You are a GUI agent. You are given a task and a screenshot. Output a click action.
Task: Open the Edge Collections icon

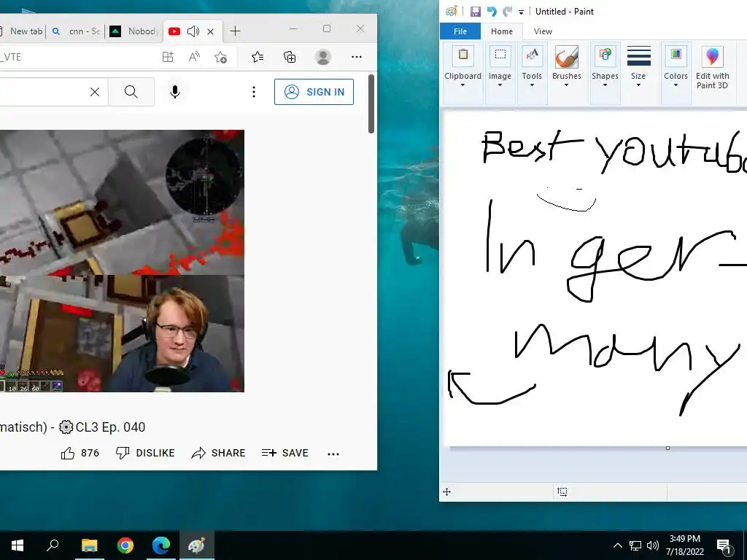pyautogui.click(x=290, y=57)
